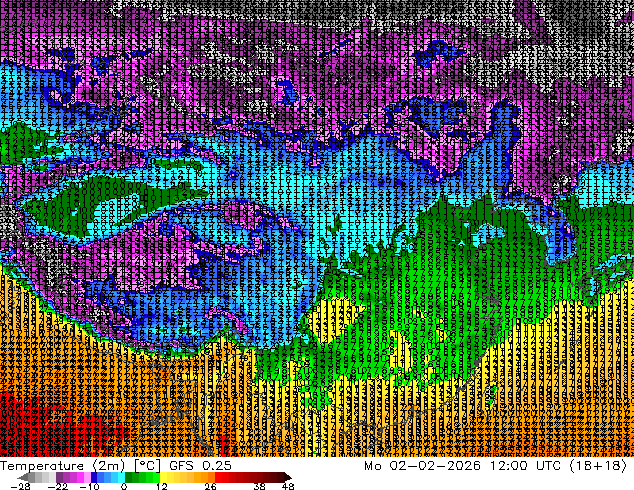634x490 pixels.
Task: Click the bright yellow legend swatch above 12
Action: (163, 477)
